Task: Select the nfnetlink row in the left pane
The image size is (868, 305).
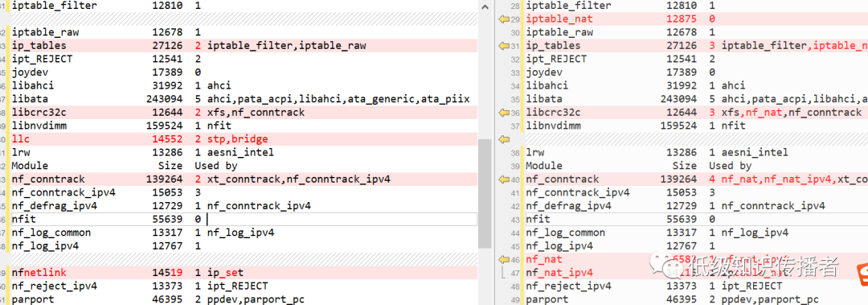Action: coord(244,273)
